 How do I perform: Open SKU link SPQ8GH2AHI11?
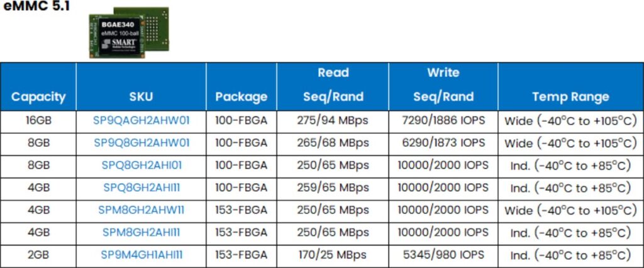click(142, 187)
